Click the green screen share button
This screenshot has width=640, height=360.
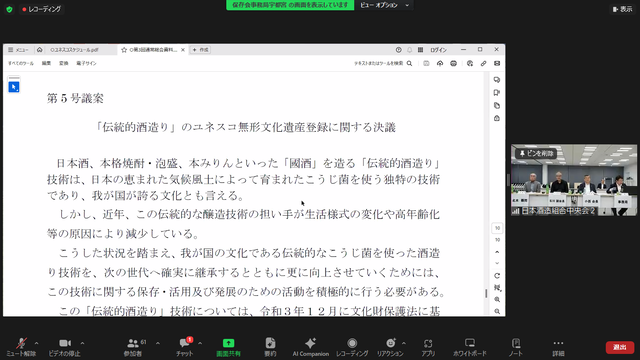(229, 347)
